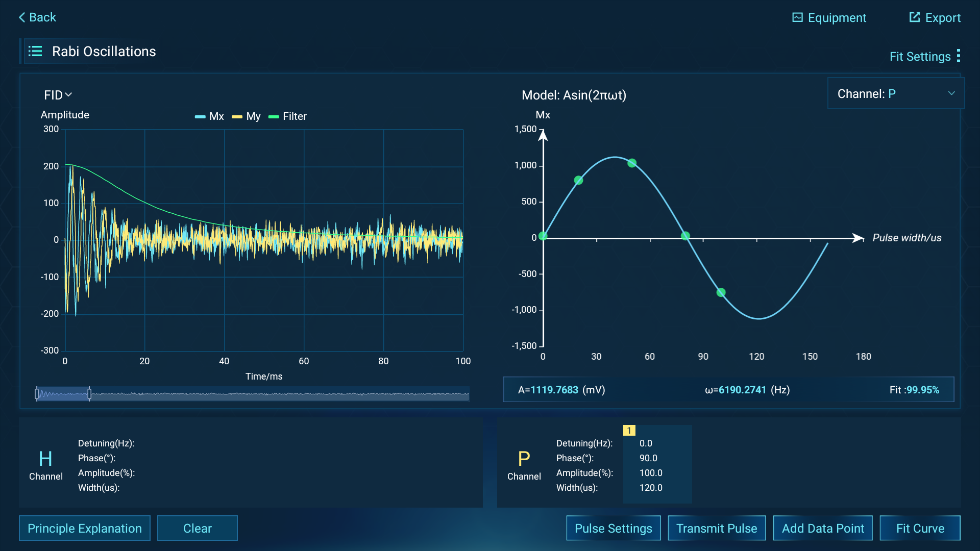Viewport: 980px width, 551px height.
Task: Select a green data point on the sine curve
Action: point(631,163)
